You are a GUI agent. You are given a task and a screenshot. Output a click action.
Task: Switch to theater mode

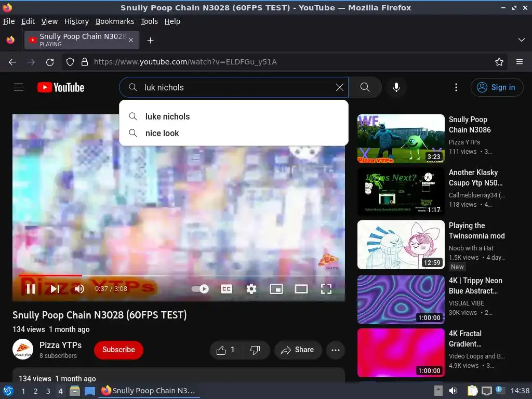tap(301, 289)
